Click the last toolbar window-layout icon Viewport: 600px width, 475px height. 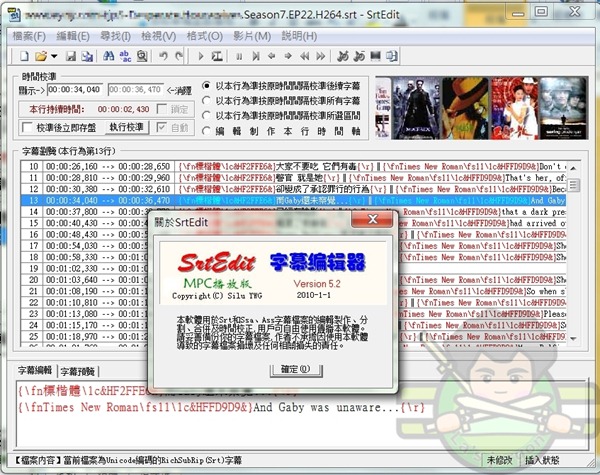(x=392, y=56)
